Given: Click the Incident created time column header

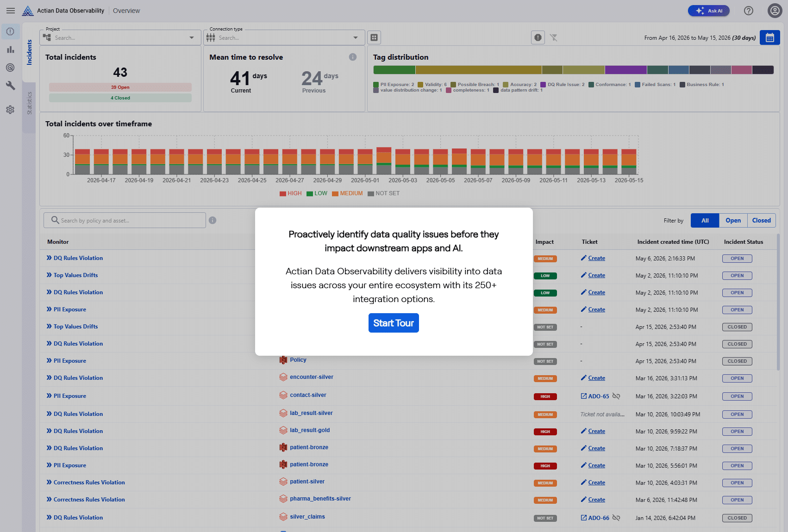Looking at the screenshot, I should coord(673,242).
